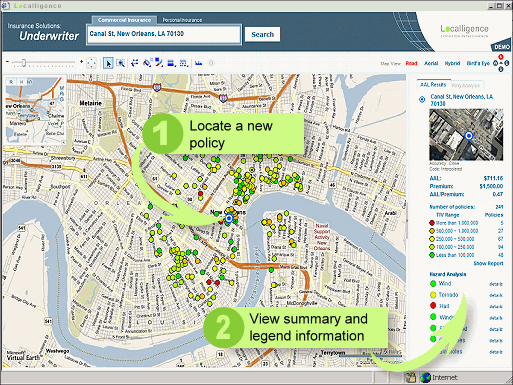The height and width of the screenshot is (385, 513).
Task: Click the aerial photo thumbnail of the location
Action: [x=466, y=134]
